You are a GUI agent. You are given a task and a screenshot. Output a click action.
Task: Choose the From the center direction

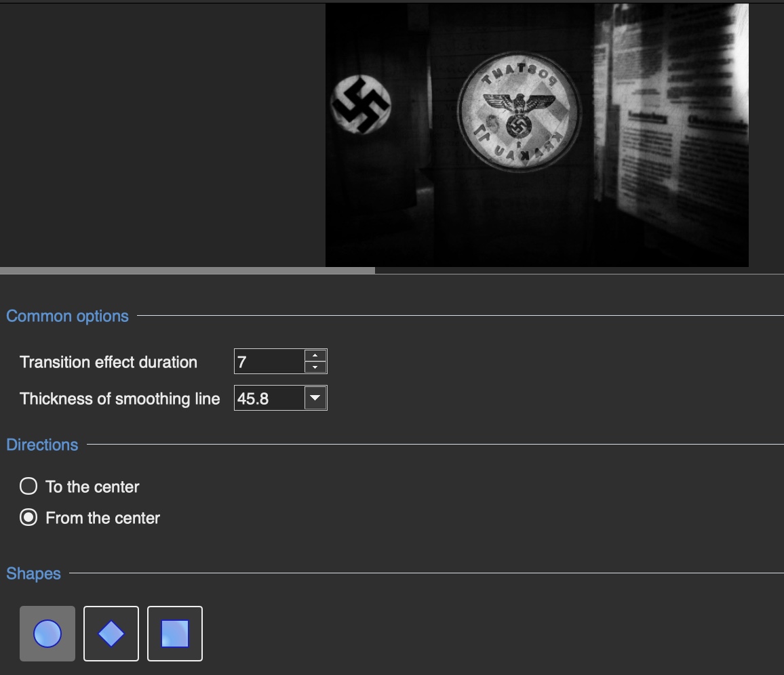click(28, 518)
